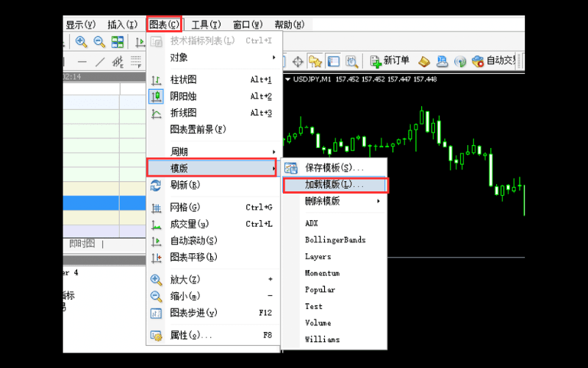Click the cloud VPS toolbar icon
The image size is (588, 368).
click(442, 61)
